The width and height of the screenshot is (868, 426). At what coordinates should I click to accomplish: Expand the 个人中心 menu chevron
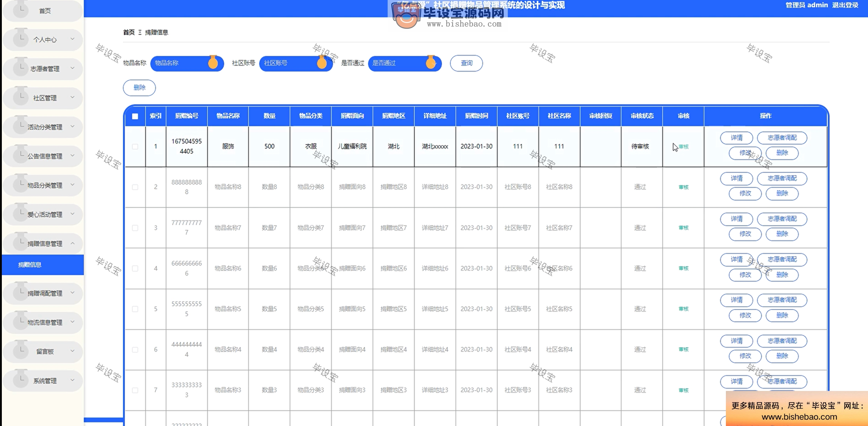[x=73, y=39]
